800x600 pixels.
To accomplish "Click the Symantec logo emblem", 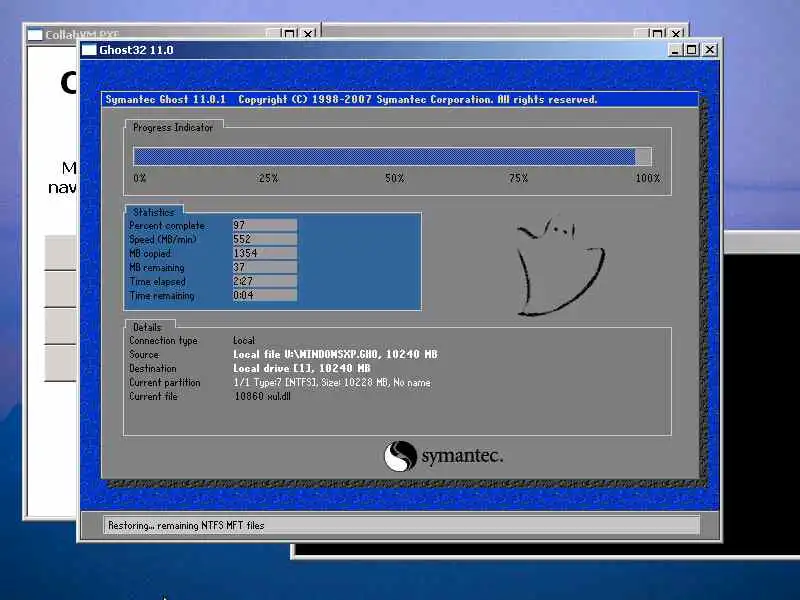I will click(x=400, y=456).
